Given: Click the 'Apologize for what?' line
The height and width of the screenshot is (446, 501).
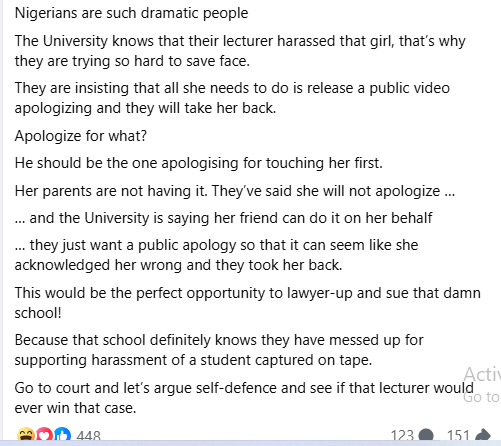Looking at the screenshot, I should coord(81,136).
